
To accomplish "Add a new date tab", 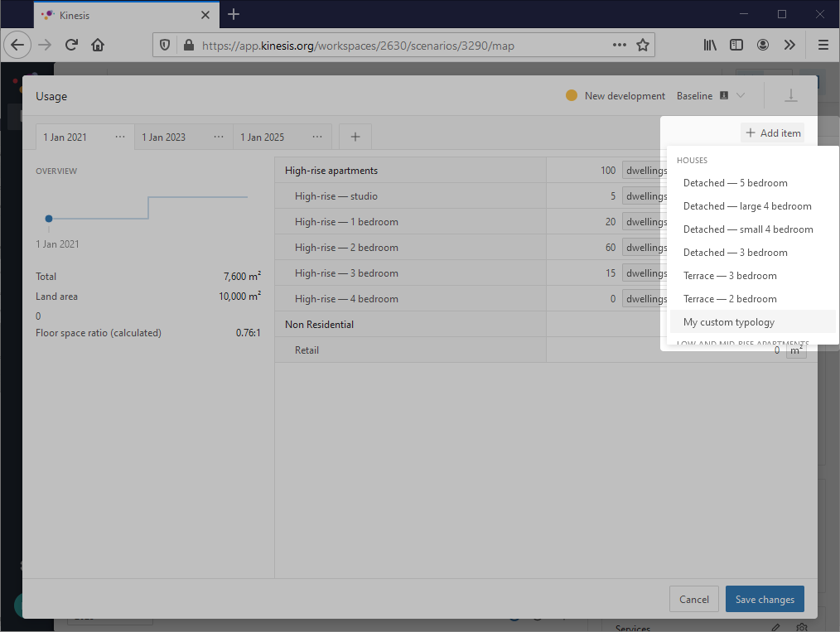I will click(355, 137).
